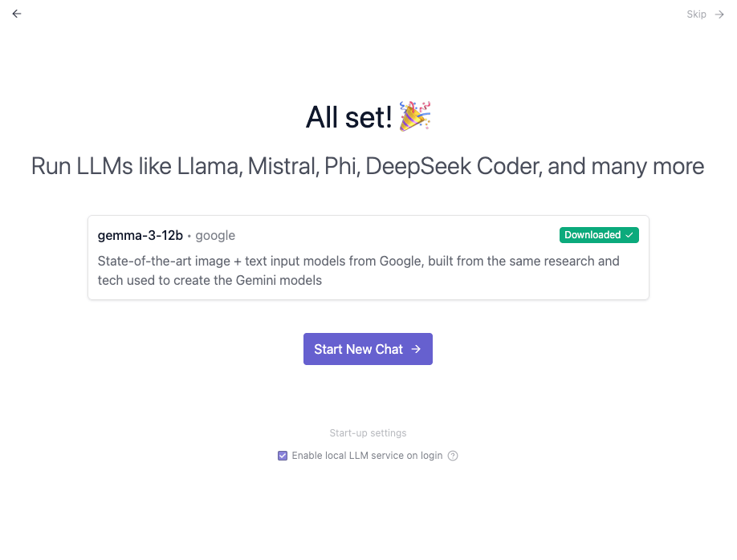Click the 'Gemini models' text in the description
737x560 pixels.
point(282,281)
